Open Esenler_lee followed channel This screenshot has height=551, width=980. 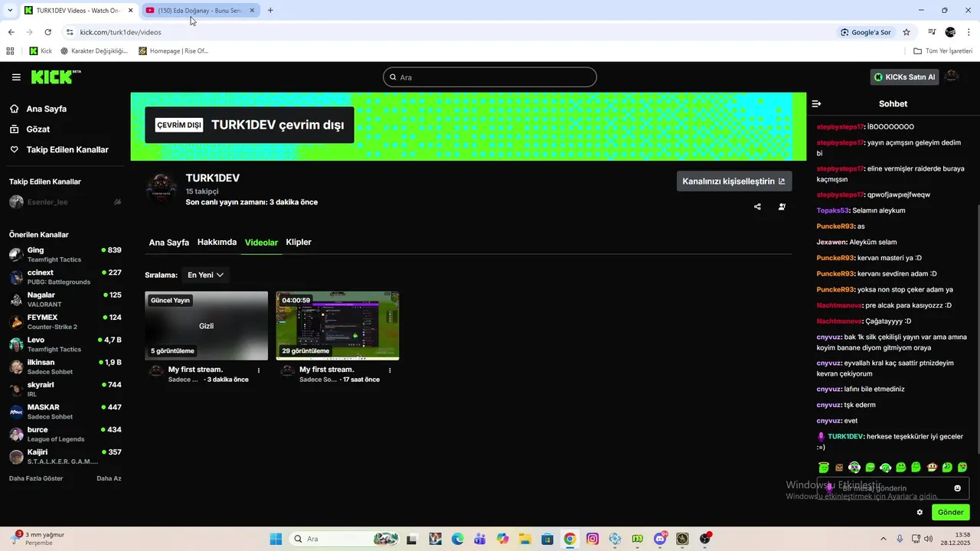[65, 202]
